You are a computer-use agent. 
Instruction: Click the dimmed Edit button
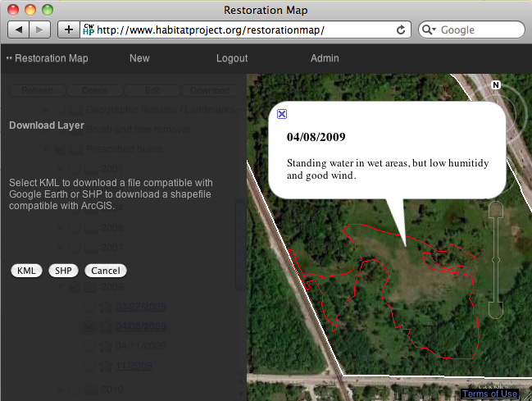pos(152,90)
